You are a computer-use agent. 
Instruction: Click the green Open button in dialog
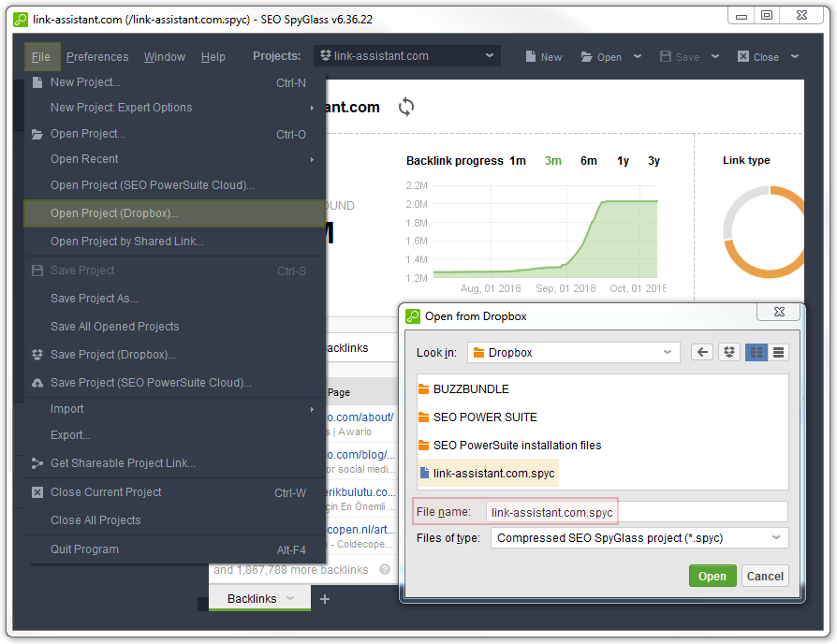pos(712,577)
